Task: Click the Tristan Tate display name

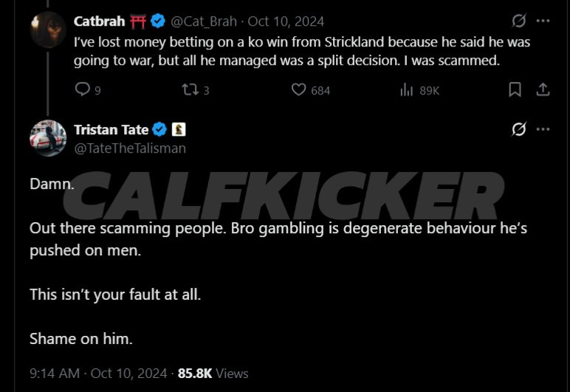Action: (x=111, y=130)
